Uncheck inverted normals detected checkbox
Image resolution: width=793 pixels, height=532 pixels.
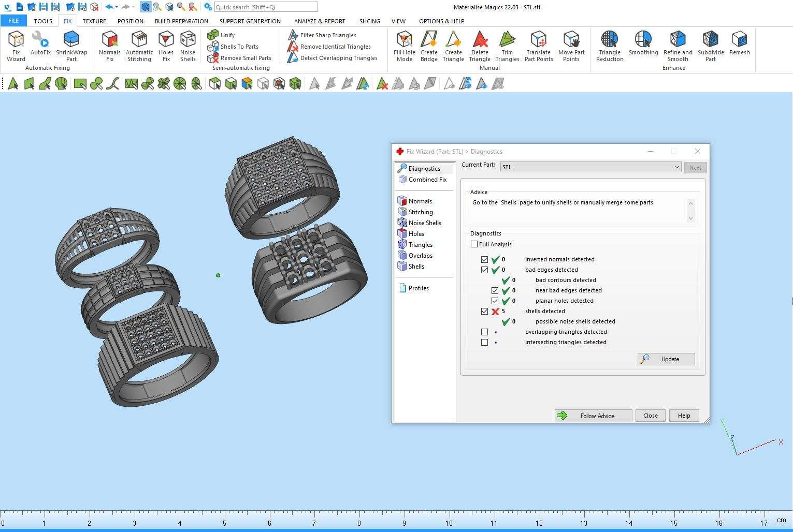(484, 259)
